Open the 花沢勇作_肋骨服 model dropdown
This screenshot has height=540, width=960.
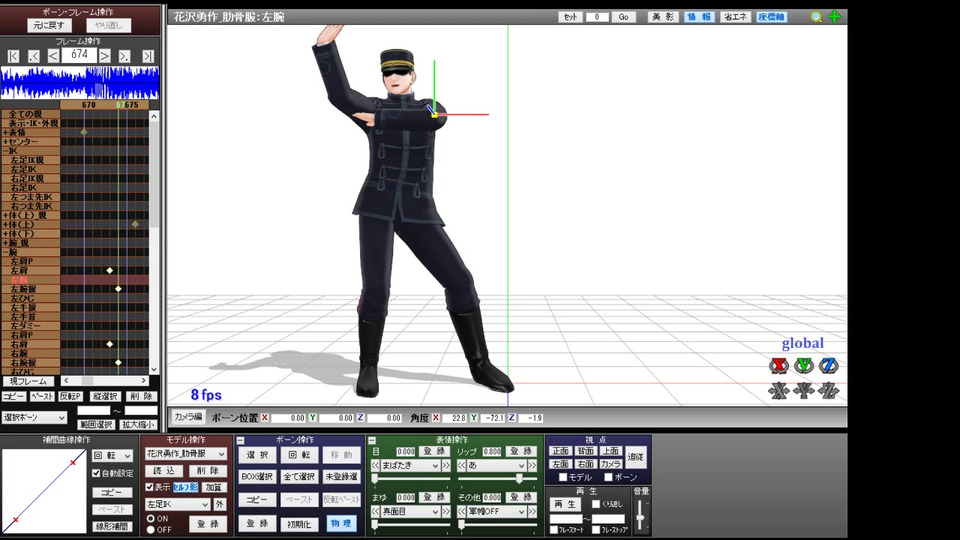click(186, 454)
